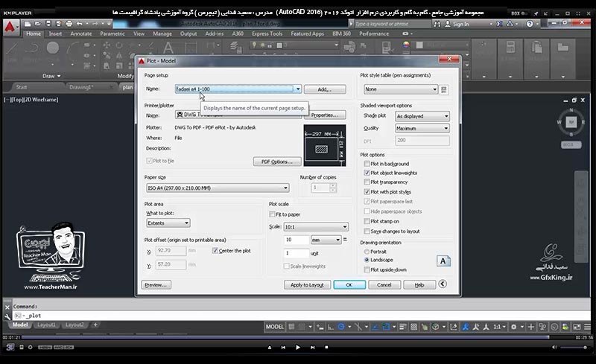This screenshot has width=596, height=364.
Task: Open Express Tools ribbon tab
Action: (x=267, y=33)
